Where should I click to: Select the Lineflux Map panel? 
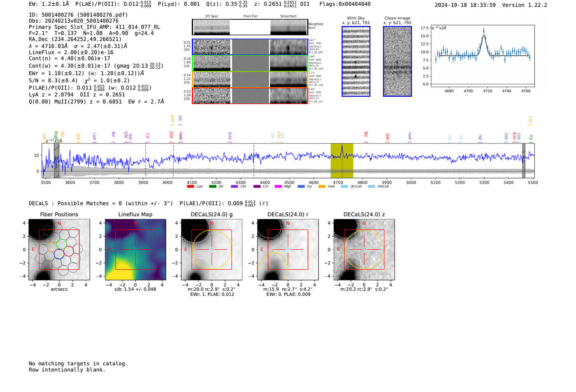click(x=135, y=250)
